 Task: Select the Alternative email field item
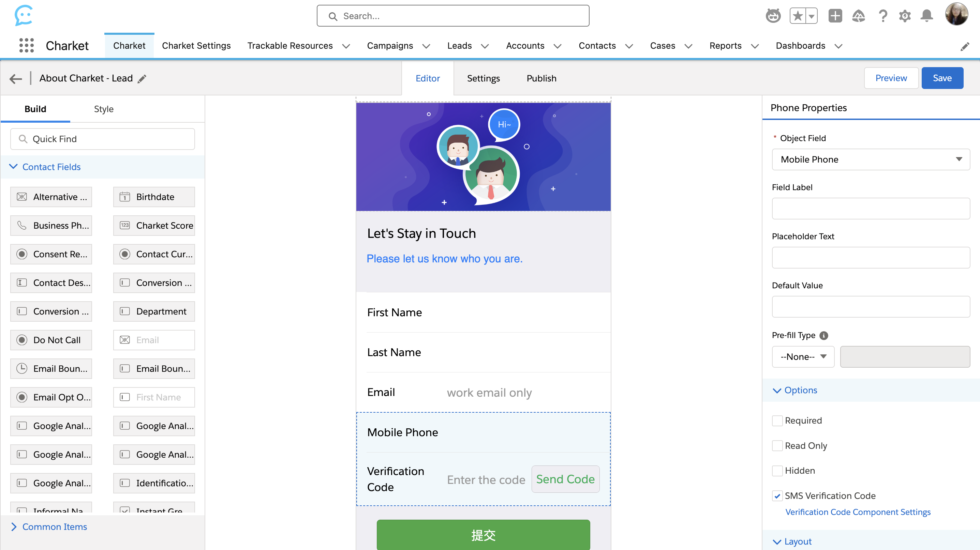pyautogui.click(x=51, y=197)
